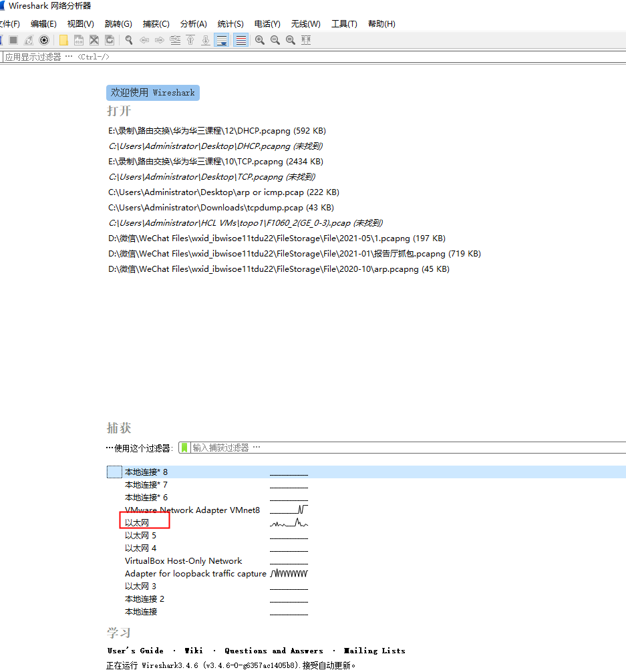Jump to first packet icon

click(190, 40)
